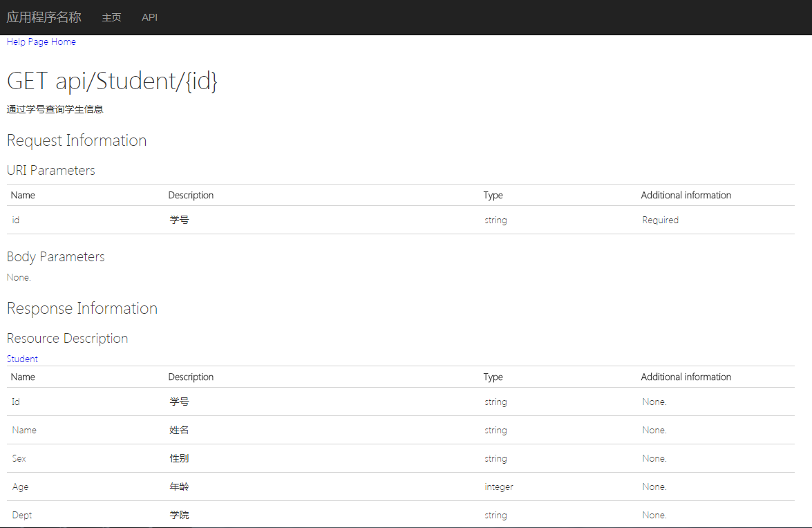Click the Request Information heading
812x528 pixels.
coord(77,140)
